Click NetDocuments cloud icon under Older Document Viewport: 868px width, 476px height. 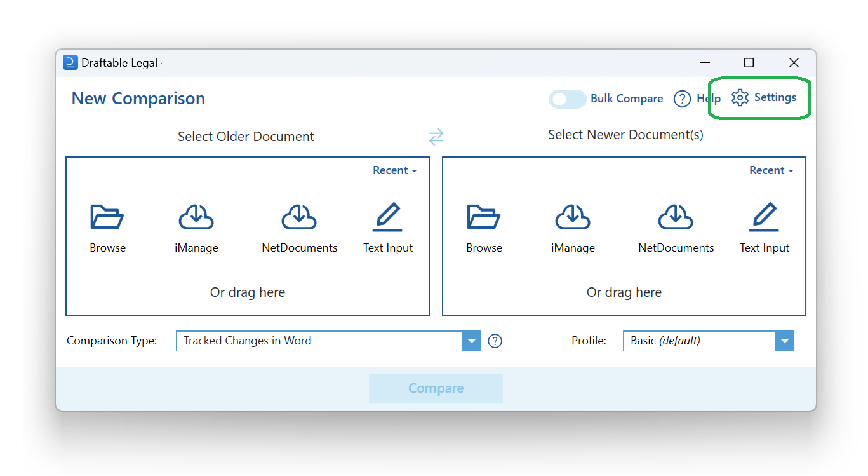(299, 217)
